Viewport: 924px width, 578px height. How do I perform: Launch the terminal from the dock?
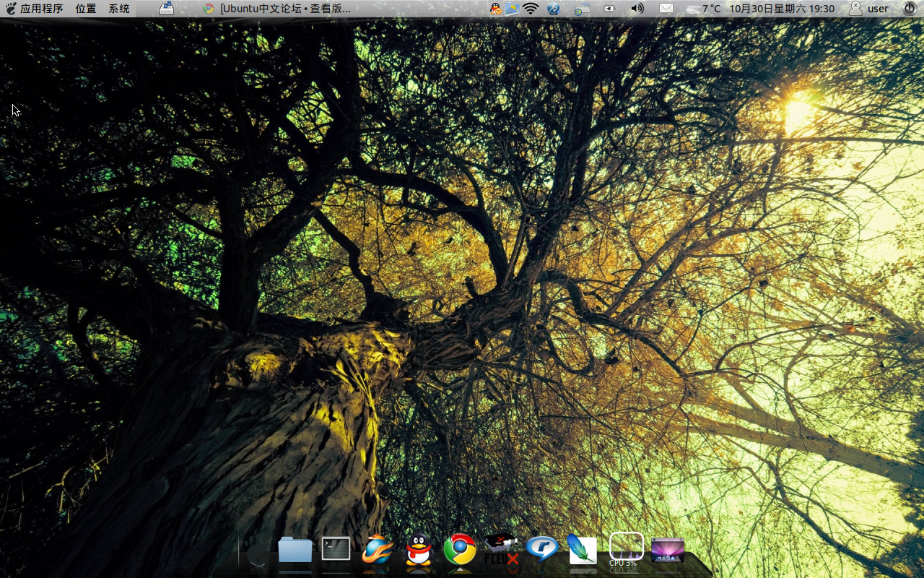336,549
